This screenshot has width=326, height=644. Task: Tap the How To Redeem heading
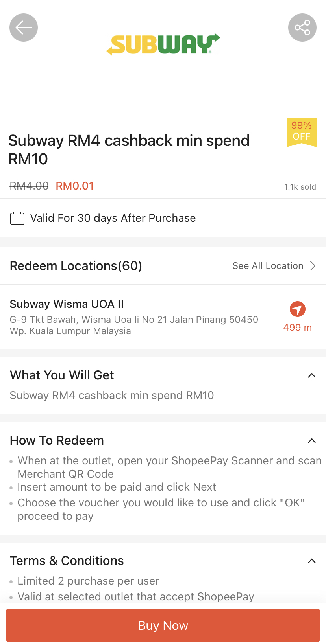57,440
